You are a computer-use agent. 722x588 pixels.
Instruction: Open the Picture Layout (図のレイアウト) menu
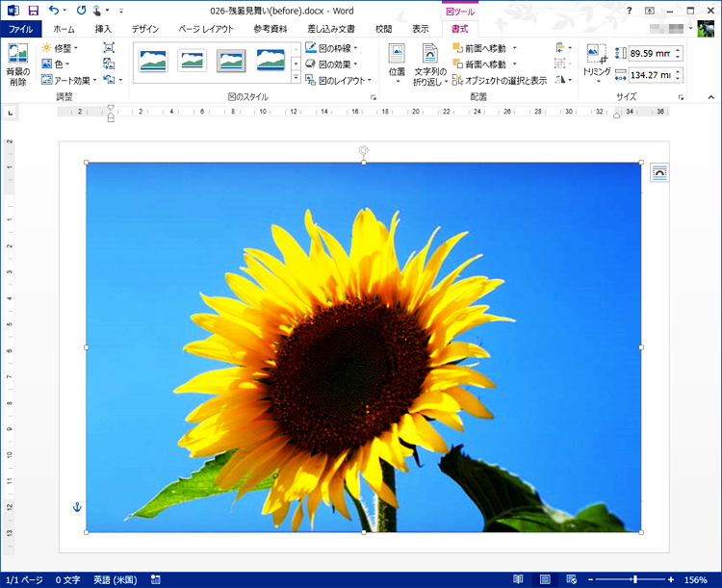pos(339,81)
